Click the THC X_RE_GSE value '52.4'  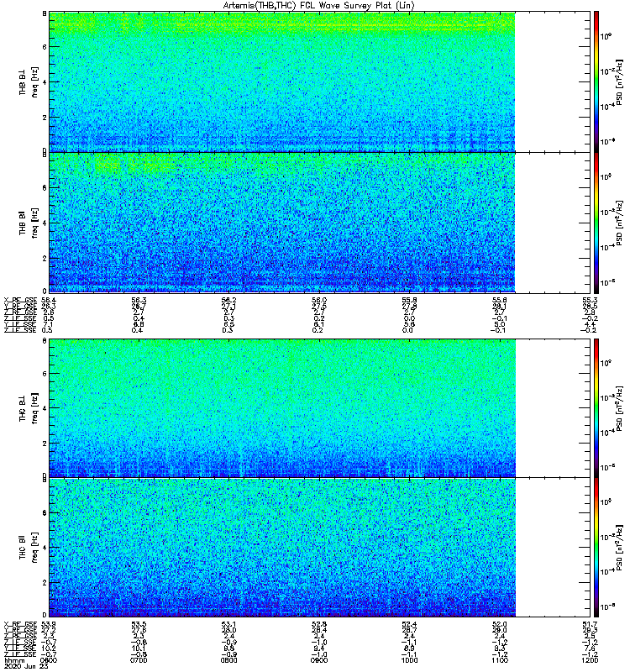409,624
